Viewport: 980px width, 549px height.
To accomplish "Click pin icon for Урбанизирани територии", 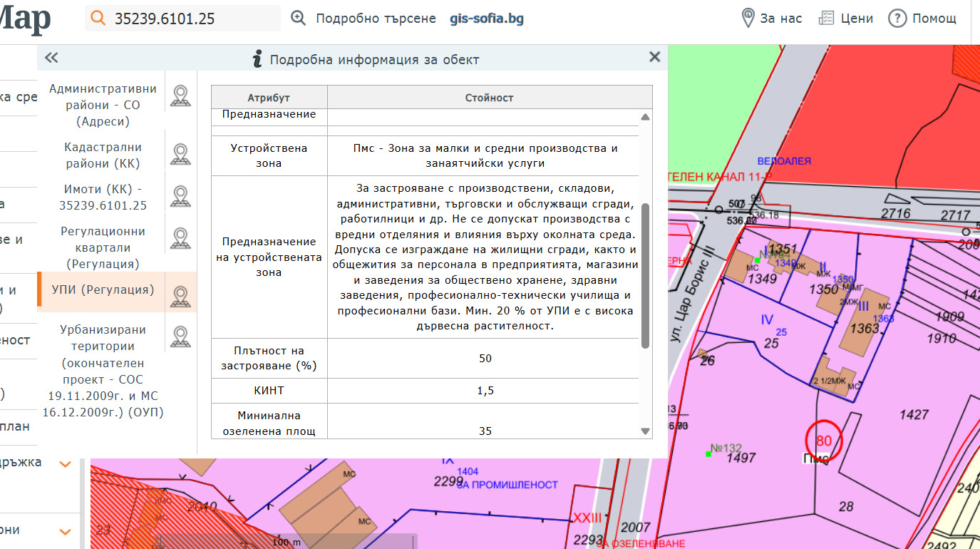I will pyautogui.click(x=180, y=337).
